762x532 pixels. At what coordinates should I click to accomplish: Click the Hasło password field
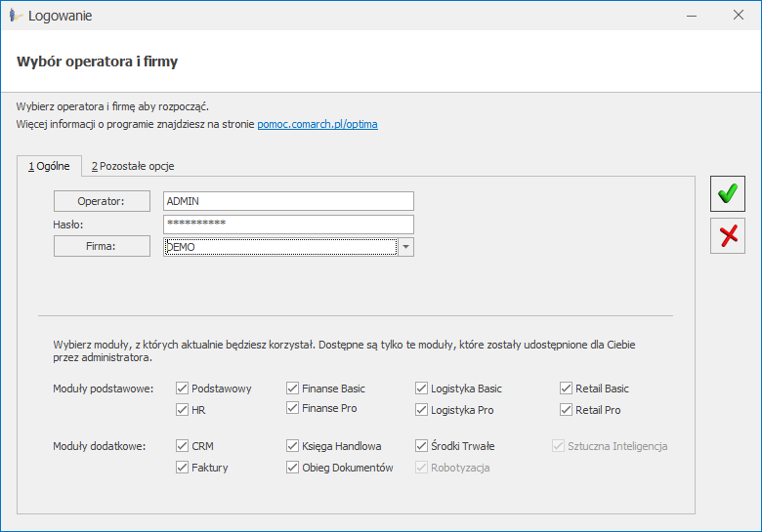[x=288, y=225]
